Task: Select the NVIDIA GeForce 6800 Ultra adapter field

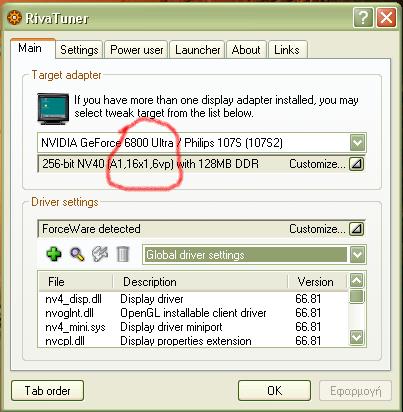Action: click(x=202, y=143)
